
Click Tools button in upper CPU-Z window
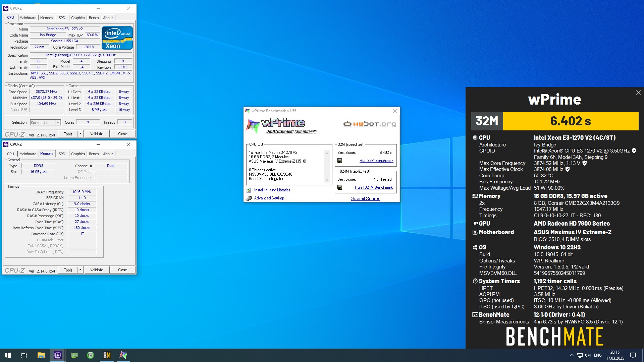pos(68,134)
